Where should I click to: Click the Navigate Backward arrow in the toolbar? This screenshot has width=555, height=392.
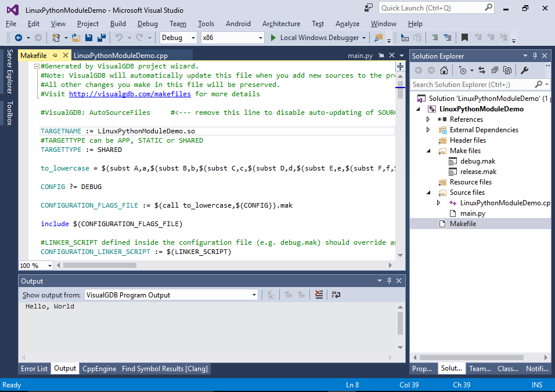[x=19, y=38]
